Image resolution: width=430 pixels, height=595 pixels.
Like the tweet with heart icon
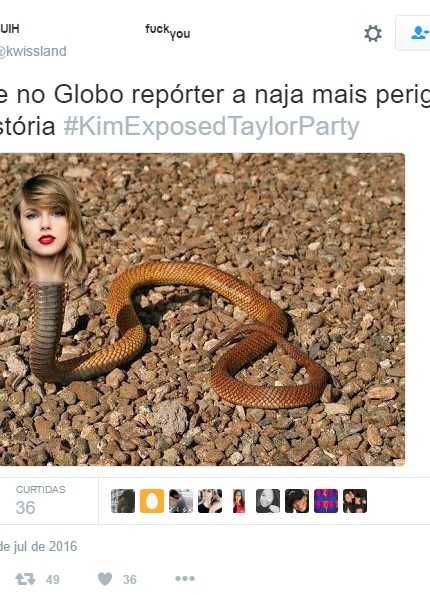[x=105, y=579]
